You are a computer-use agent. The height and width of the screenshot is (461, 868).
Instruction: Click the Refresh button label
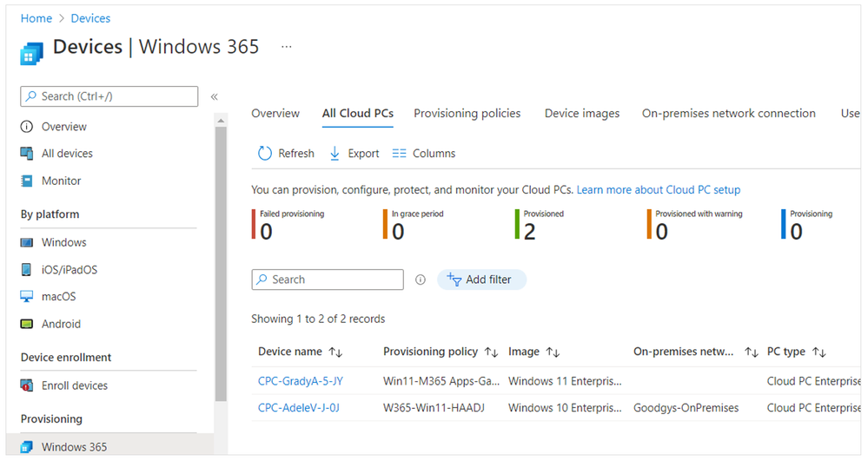click(x=296, y=154)
